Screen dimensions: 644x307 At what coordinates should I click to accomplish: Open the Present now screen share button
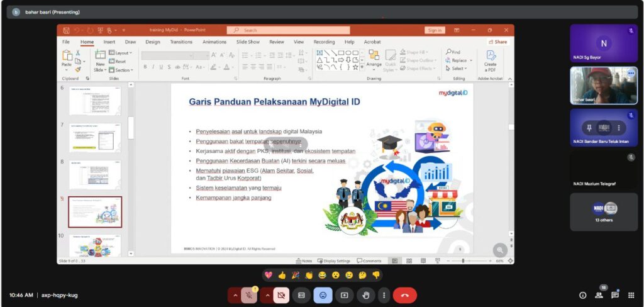[344, 294]
